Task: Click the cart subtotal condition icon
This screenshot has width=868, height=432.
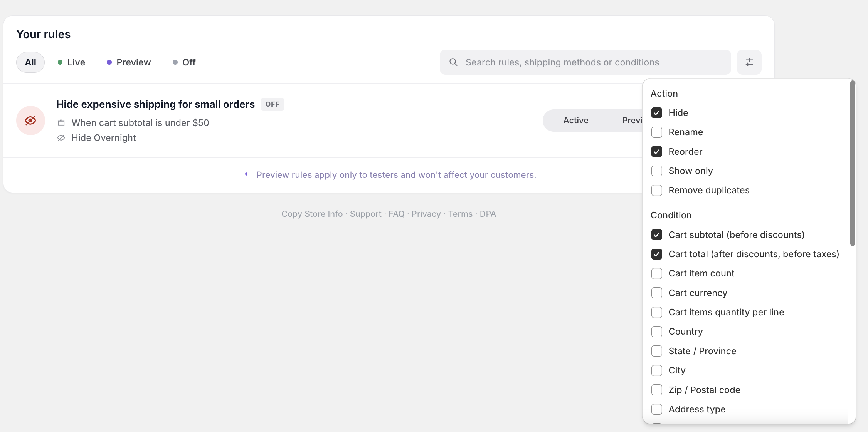Action: tap(61, 123)
